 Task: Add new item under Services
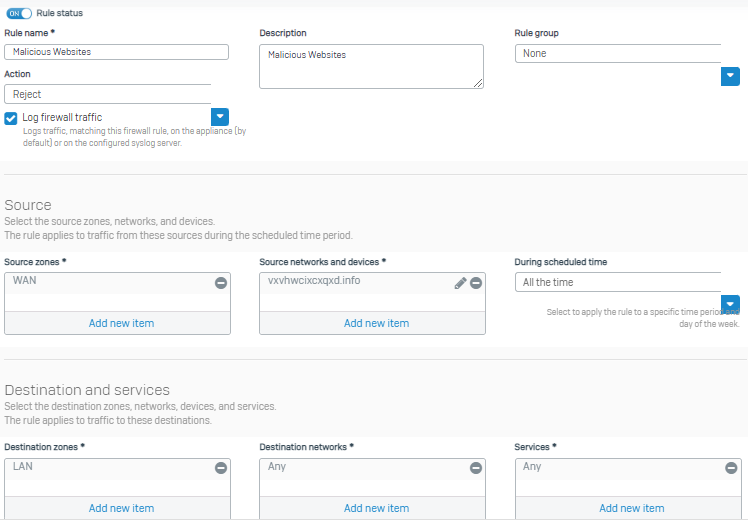click(x=632, y=508)
